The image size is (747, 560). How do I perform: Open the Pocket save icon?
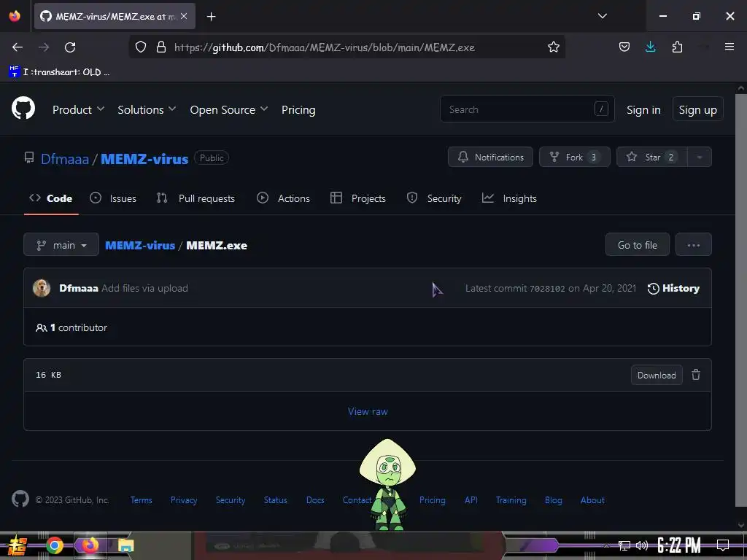coord(624,47)
